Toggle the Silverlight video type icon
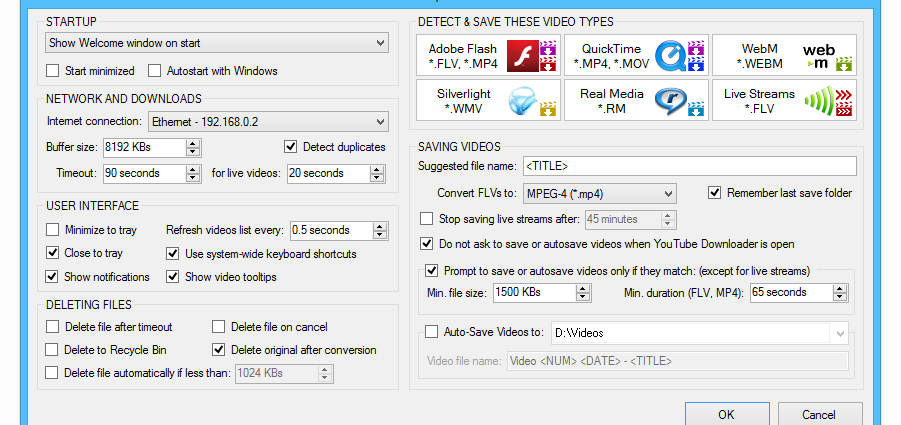This screenshot has width=901, height=425. coord(522,101)
